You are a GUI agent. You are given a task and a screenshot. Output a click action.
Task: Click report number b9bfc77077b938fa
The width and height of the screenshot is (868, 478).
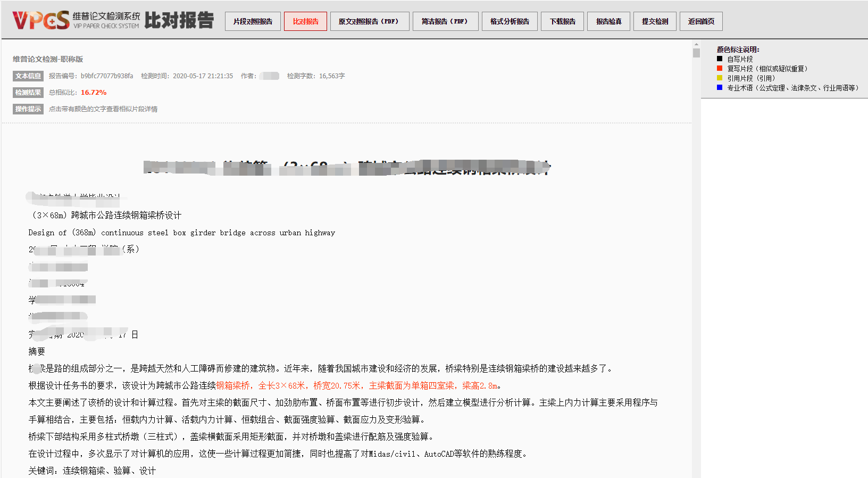[107, 76]
